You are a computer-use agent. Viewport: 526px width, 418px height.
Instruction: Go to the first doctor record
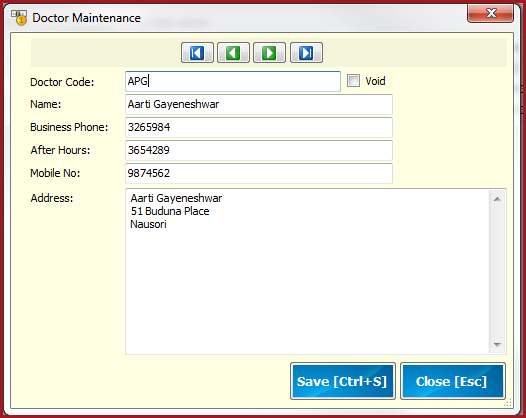point(197,53)
